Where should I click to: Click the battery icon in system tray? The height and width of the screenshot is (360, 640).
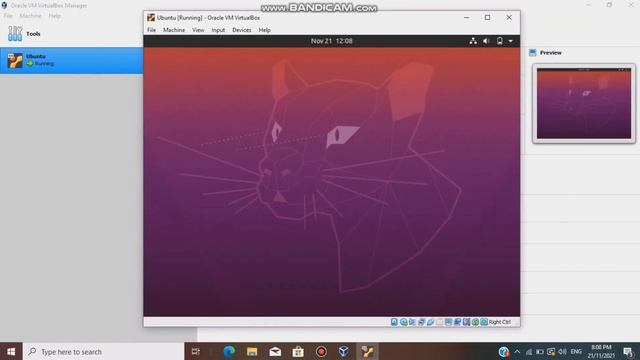[x=540, y=352]
